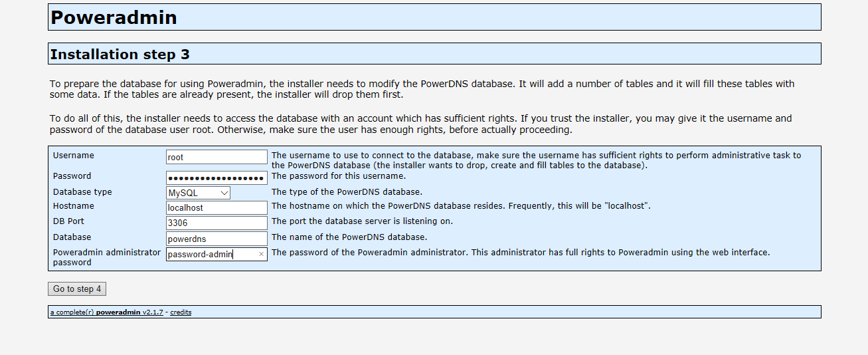Click the Hostname field label

click(x=74, y=206)
